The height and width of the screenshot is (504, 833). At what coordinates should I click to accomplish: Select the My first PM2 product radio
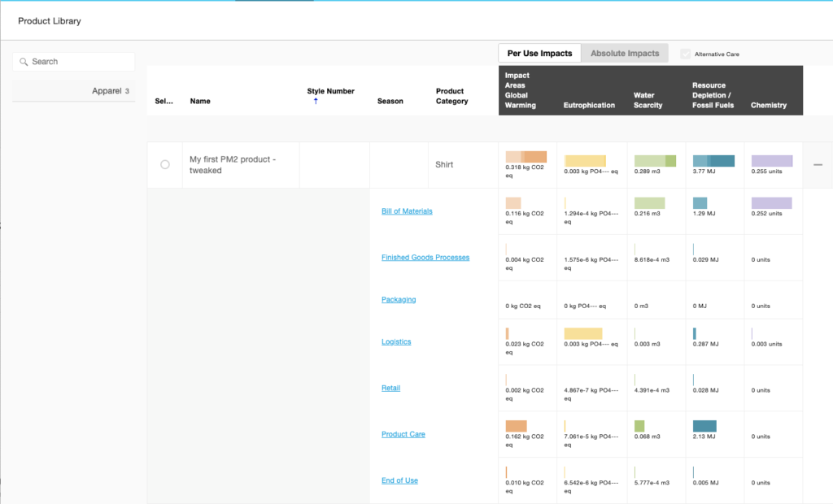(x=164, y=165)
